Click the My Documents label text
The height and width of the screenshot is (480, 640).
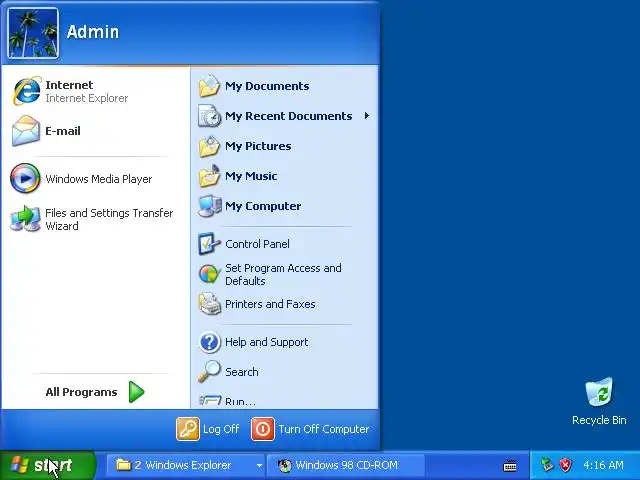(x=267, y=86)
